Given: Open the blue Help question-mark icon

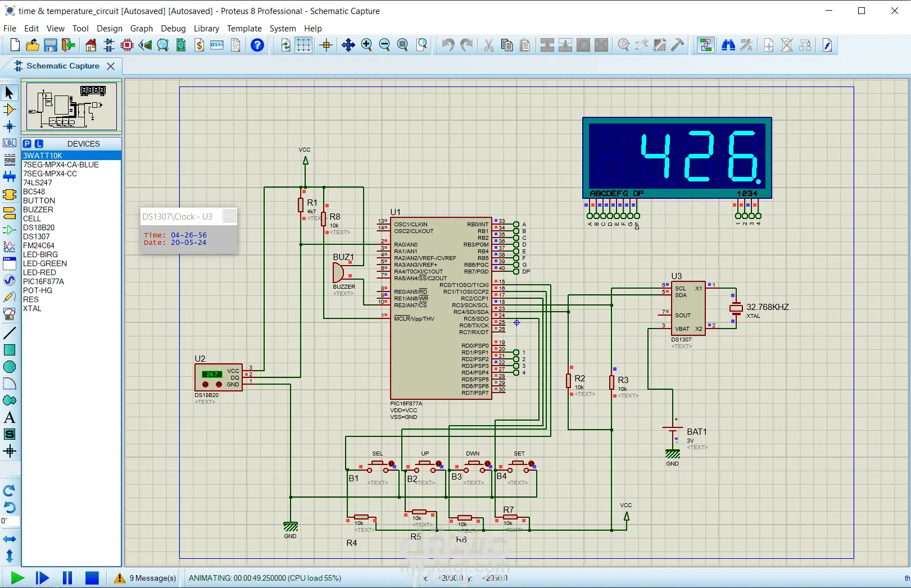Looking at the screenshot, I should pos(257,45).
